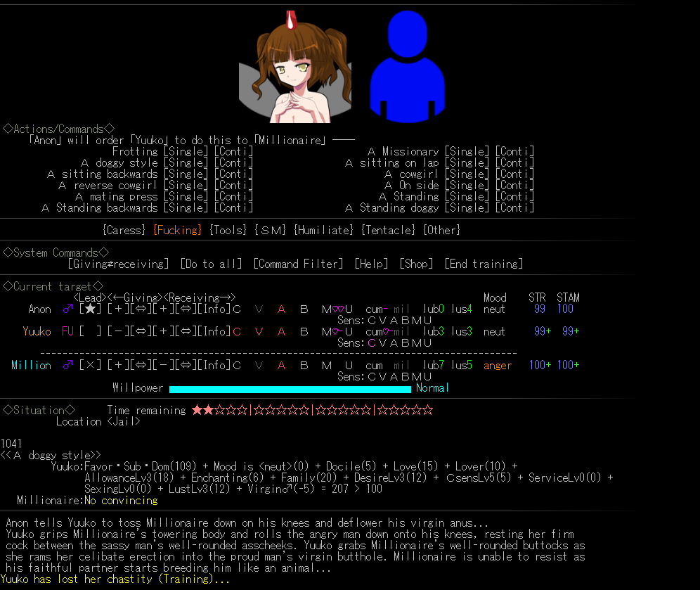Open the Shop
Screen dimensions: 700x590
(416, 264)
